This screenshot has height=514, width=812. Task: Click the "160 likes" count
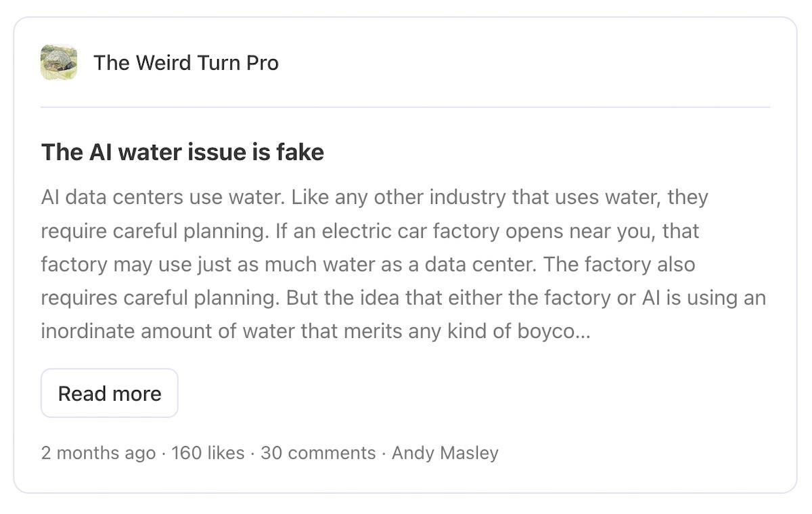[x=208, y=453]
